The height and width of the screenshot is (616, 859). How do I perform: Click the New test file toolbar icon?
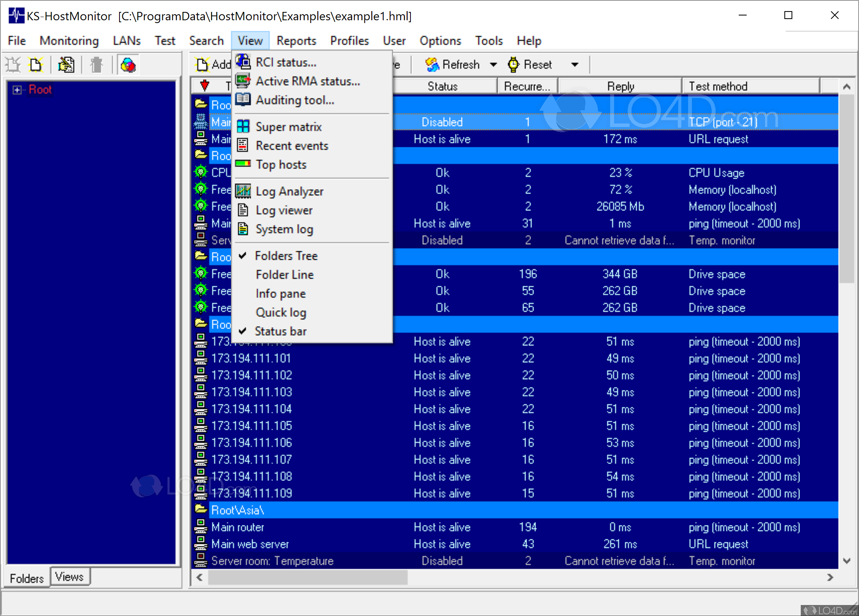(x=36, y=64)
